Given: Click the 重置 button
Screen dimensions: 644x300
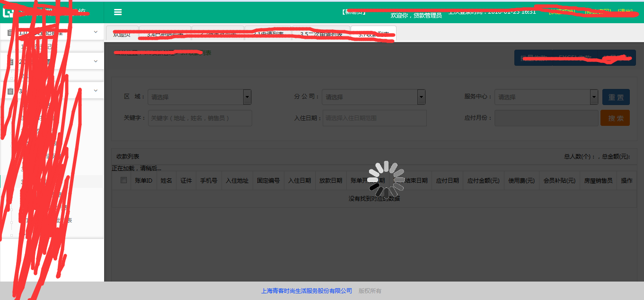Looking at the screenshot, I should click(616, 97).
